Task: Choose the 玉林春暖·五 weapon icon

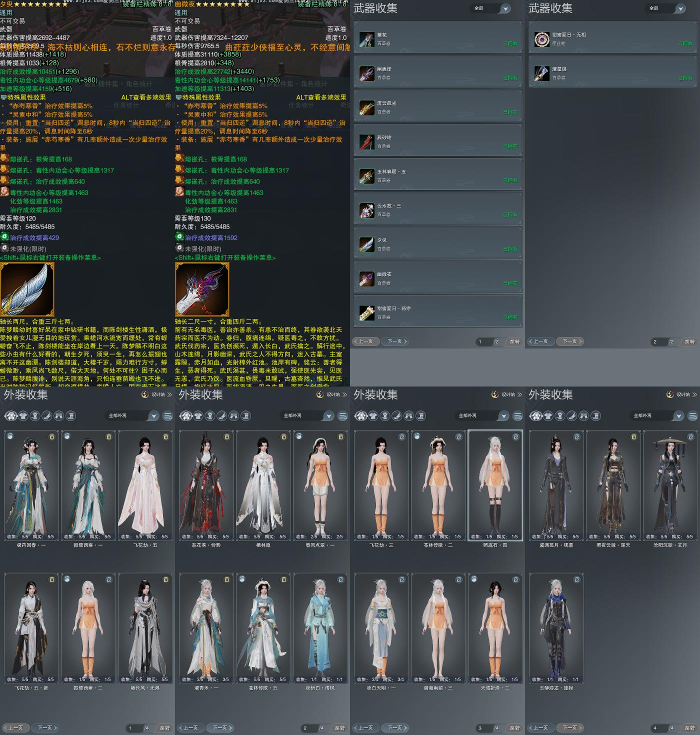Action: click(x=366, y=176)
